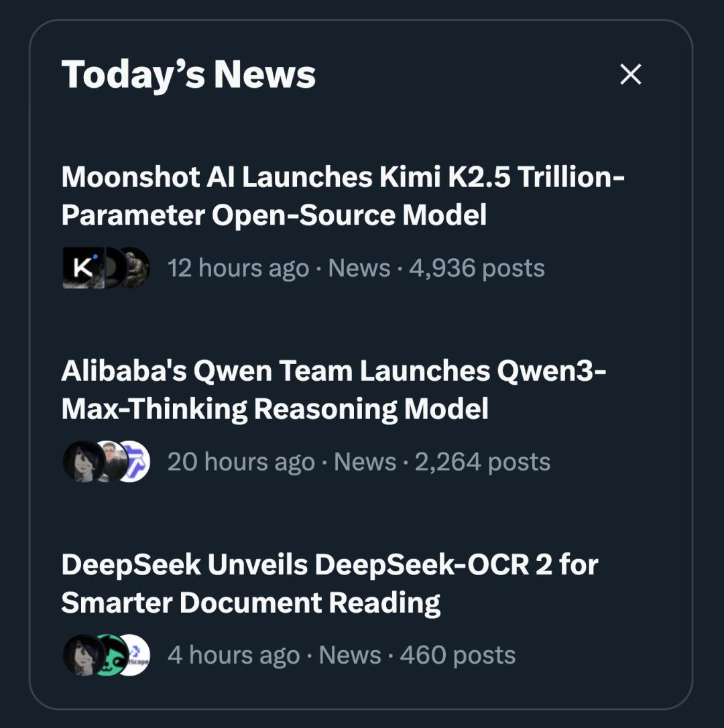Click the first dark-haired avatar under the Qwen headline
Screen dimensions: 724x728
pos(82,461)
